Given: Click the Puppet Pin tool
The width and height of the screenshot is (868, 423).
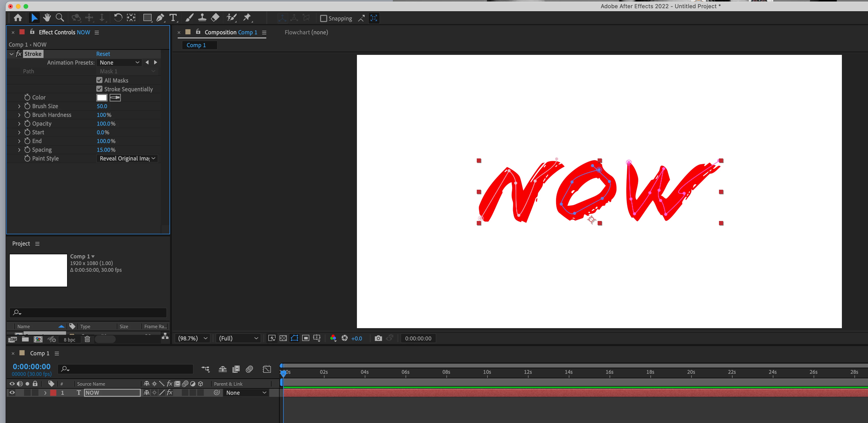Looking at the screenshot, I should [x=247, y=17].
